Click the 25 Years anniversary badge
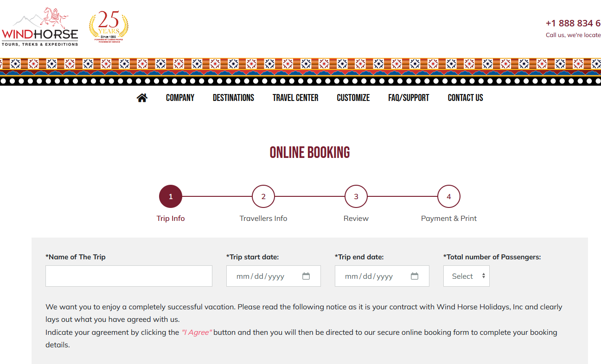 click(x=109, y=27)
